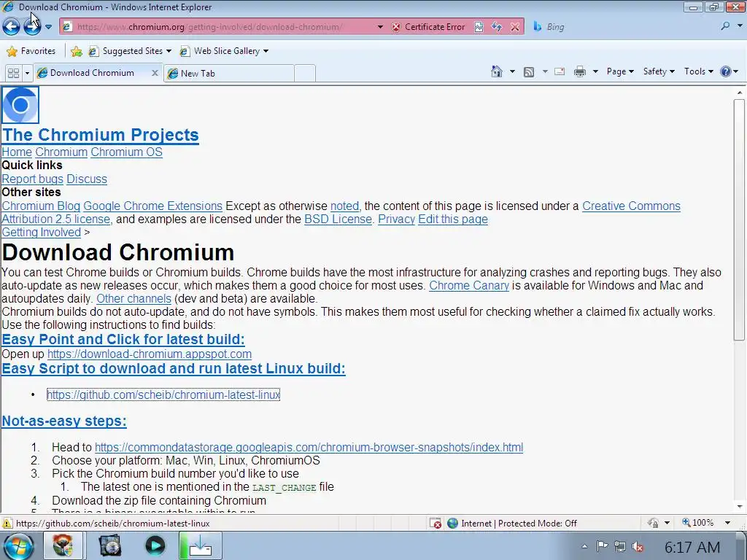Open the Chromium OS link

pos(126,152)
